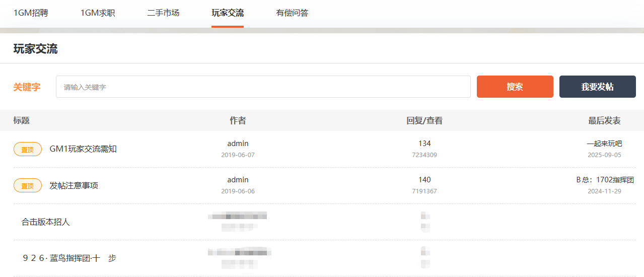Viewport: 644px width, 277px height.
Task: Open the 1GM招聘 tab
Action: (31, 13)
